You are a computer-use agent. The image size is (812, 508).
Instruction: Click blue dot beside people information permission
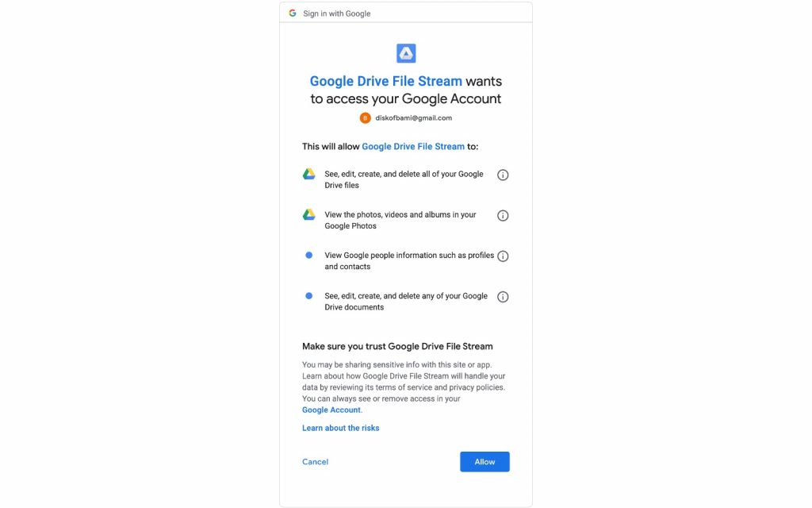308,255
